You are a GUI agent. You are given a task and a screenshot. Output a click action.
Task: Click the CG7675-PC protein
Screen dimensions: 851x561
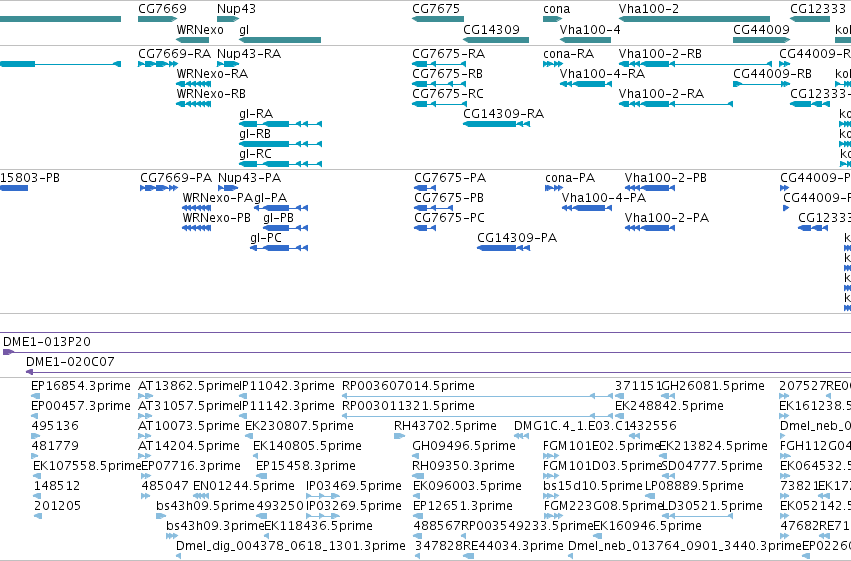(425, 228)
